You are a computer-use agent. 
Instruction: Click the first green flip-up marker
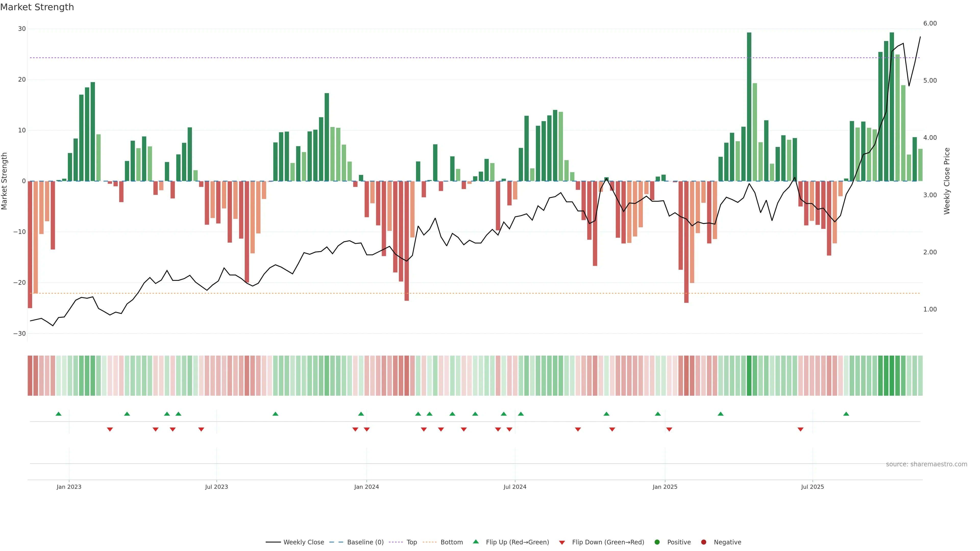point(58,414)
